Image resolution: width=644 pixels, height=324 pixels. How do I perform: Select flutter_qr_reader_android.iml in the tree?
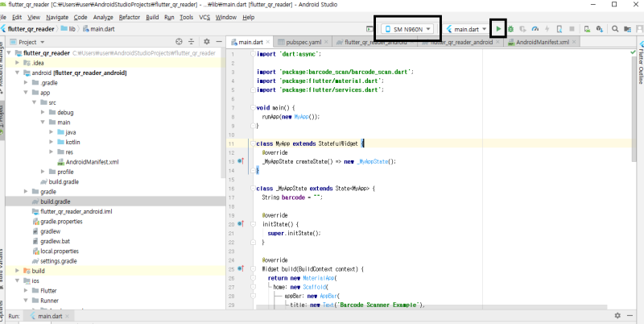76,211
